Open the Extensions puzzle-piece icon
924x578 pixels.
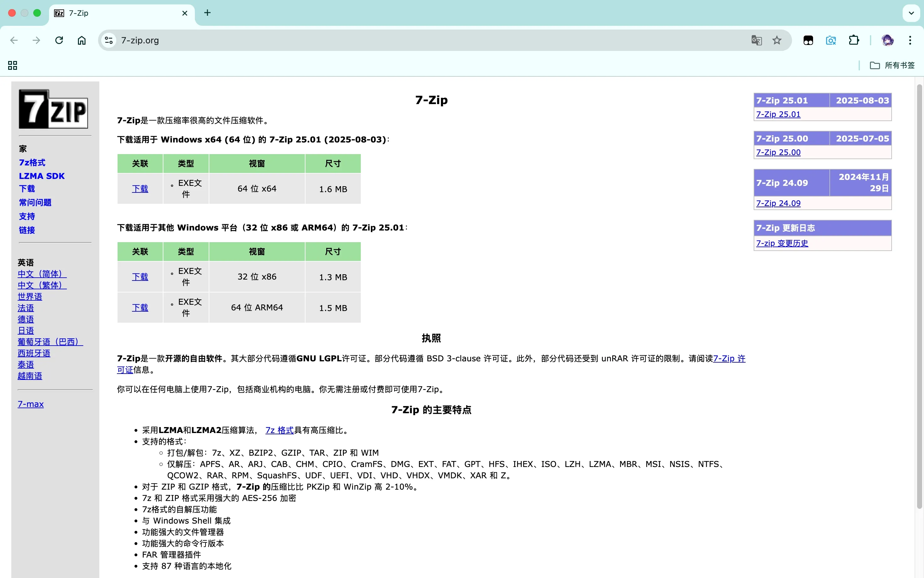pyautogui.click(x=854, y=40)
